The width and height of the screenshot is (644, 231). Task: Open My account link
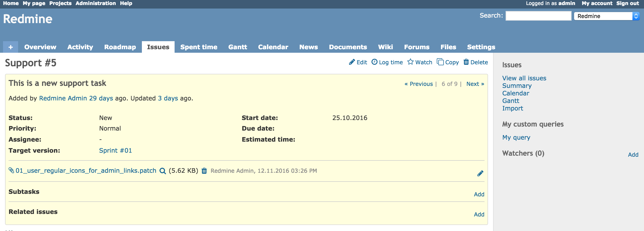tap(597, 3)
